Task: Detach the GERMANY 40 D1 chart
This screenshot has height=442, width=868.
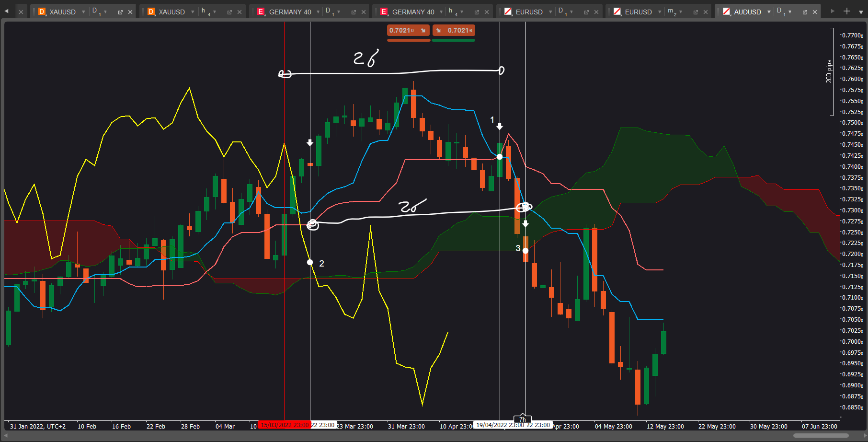Action: 354,12
